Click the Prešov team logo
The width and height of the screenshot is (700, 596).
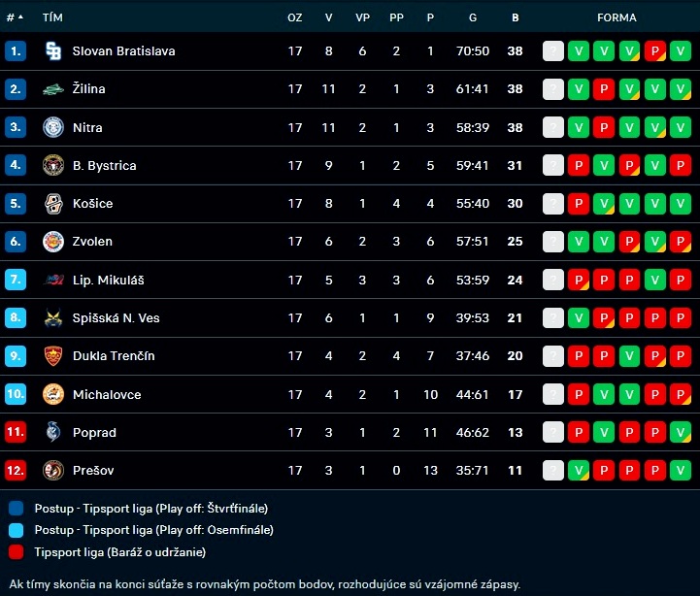tap(53, 471)
